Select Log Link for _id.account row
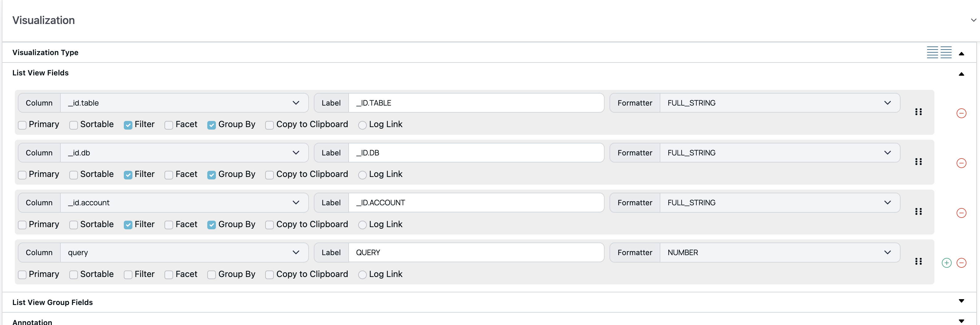Viewport: 980px width, 325px height. 362,225
